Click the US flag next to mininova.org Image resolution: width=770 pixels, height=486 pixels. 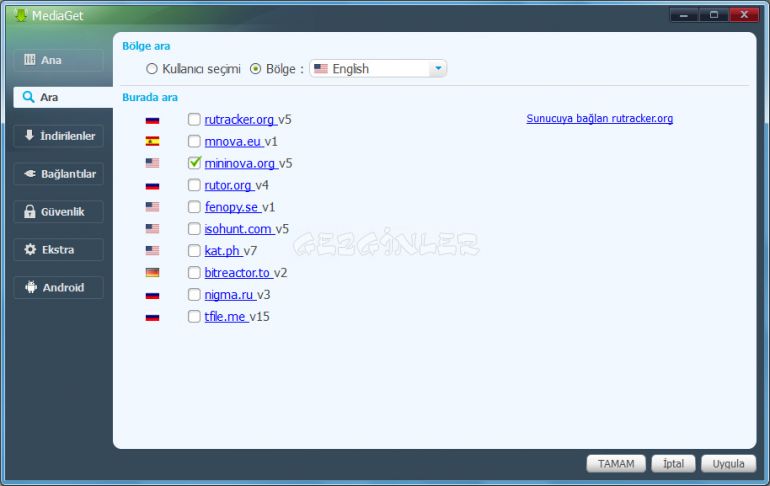[152, 163]
